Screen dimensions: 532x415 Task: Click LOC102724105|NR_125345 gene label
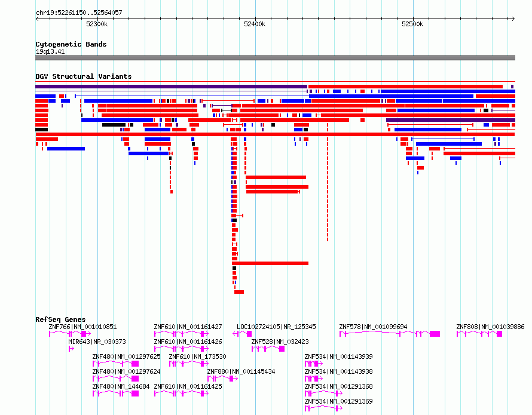click(276, 327)
